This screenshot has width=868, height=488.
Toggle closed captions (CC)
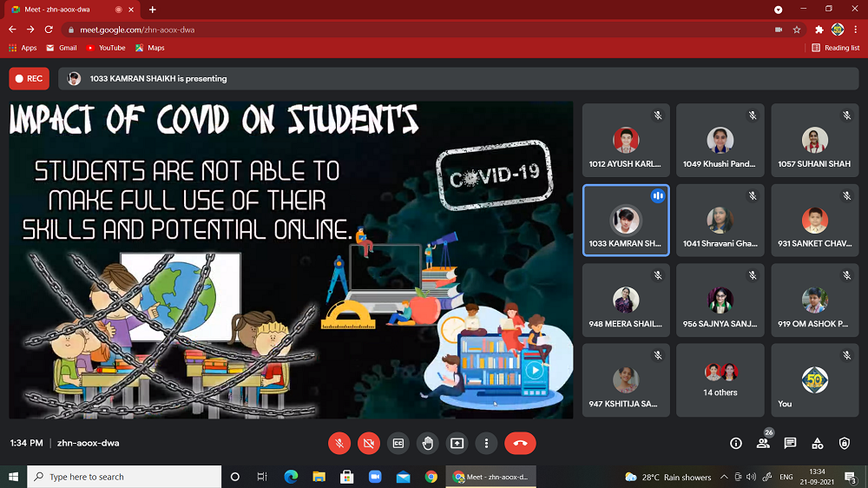[398, 443]
